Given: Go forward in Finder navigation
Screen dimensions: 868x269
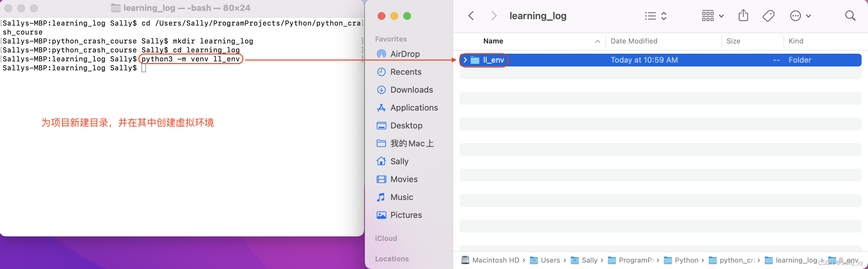Looking at the screenshot, I should pos(494,15).
